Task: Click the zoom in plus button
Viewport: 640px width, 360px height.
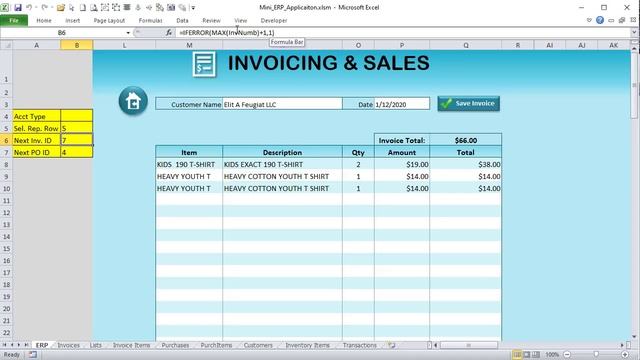Action: (624, 355)
